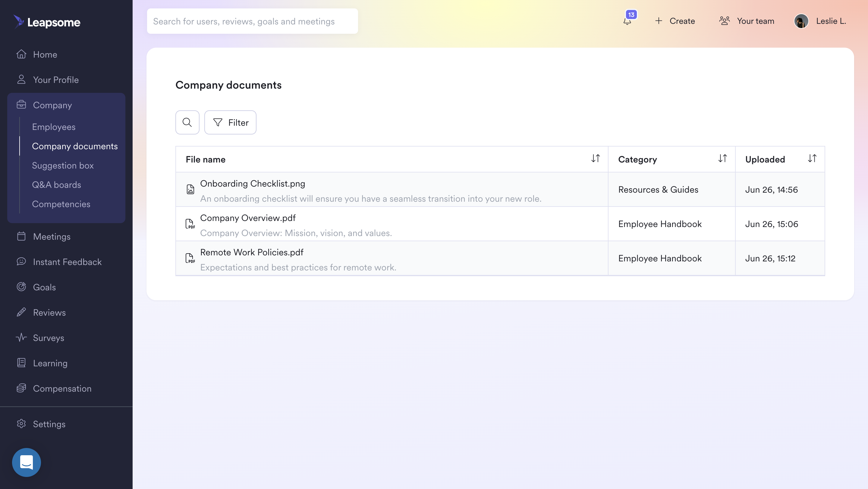Click the team people icon
868x489 pixels.
tap(725, 21)
